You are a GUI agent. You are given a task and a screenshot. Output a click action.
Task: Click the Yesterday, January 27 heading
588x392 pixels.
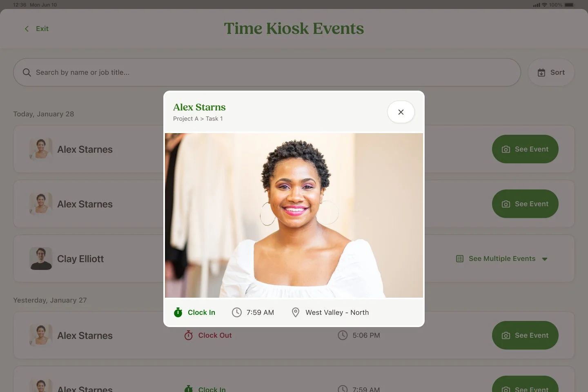point(50,300)
